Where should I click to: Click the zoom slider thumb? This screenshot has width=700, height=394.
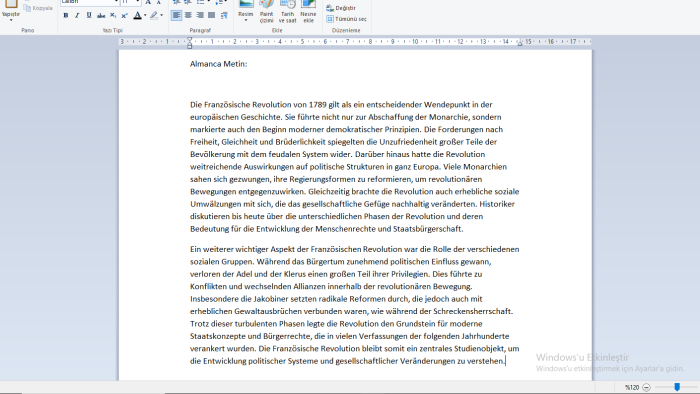tap(677, 387)
